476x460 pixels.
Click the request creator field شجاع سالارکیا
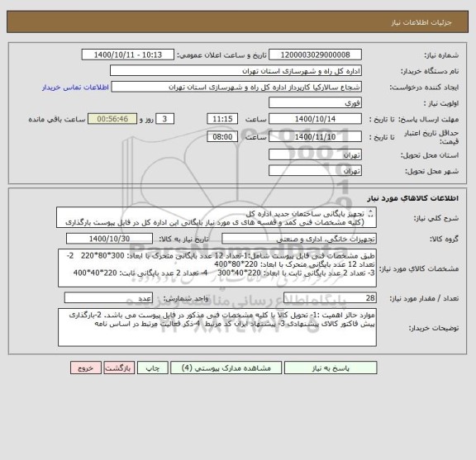pos(236,87)
